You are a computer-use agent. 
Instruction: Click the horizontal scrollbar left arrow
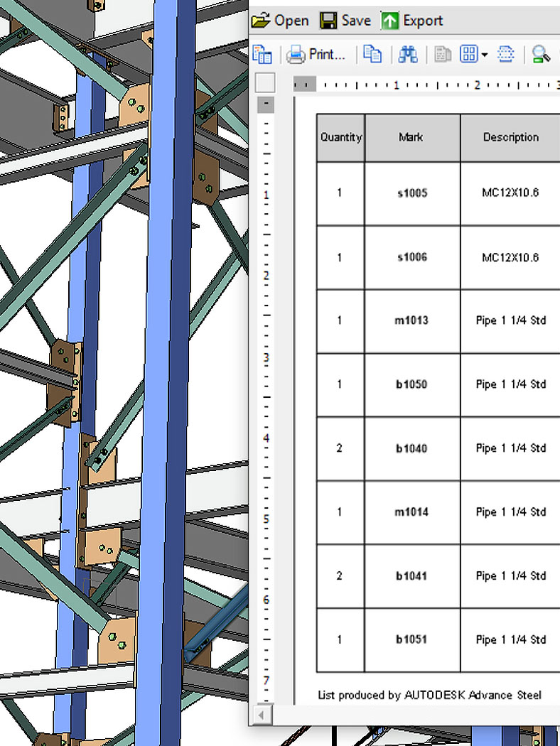[261, 715]
